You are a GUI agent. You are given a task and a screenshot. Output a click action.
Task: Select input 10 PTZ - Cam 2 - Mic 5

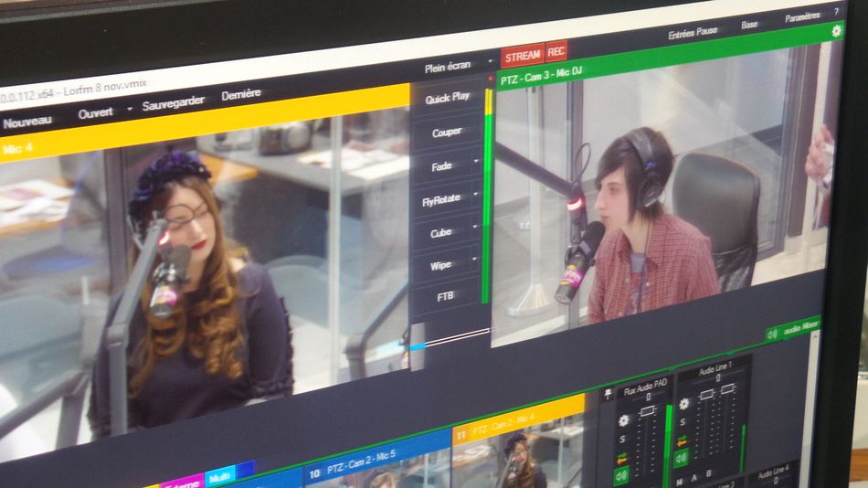[x=376, y=459]
